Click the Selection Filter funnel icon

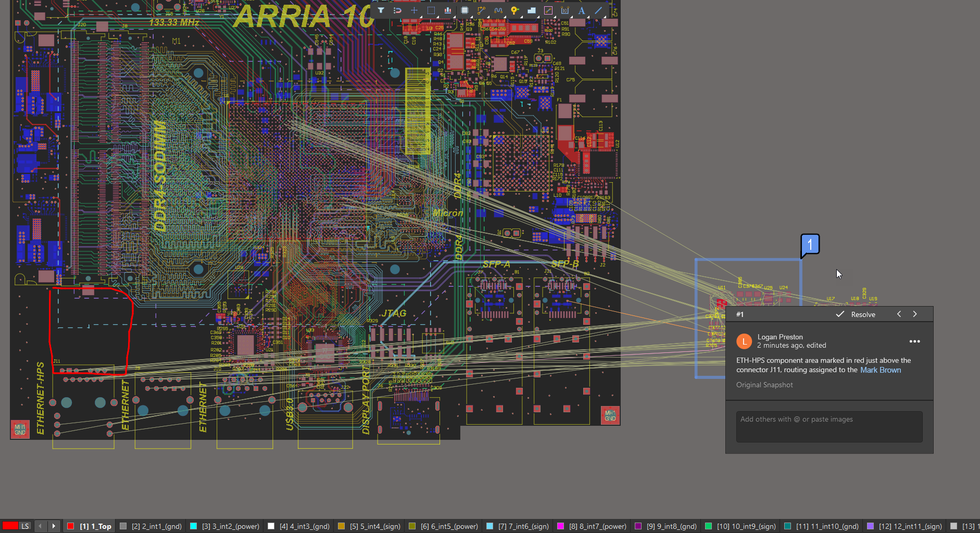click(x=381, y=10)
